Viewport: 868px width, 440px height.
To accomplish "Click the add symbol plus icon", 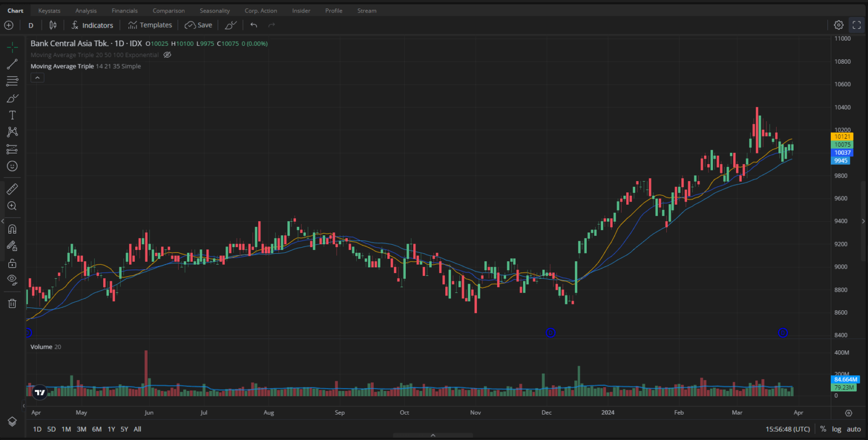I will pyautogui.click(x=8, y=25).
